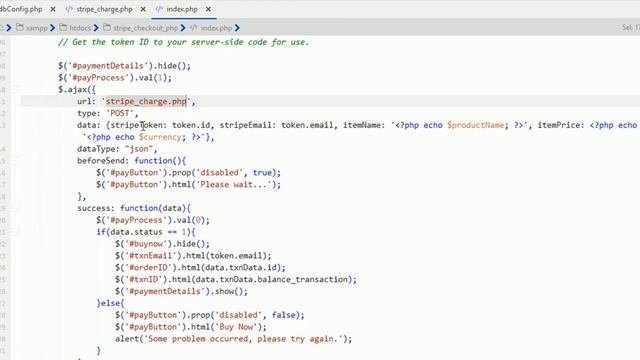Viewport: 640px width, 360px height.
Task: Click the beforeSend: function(){ line
Action: coord(131,160)
